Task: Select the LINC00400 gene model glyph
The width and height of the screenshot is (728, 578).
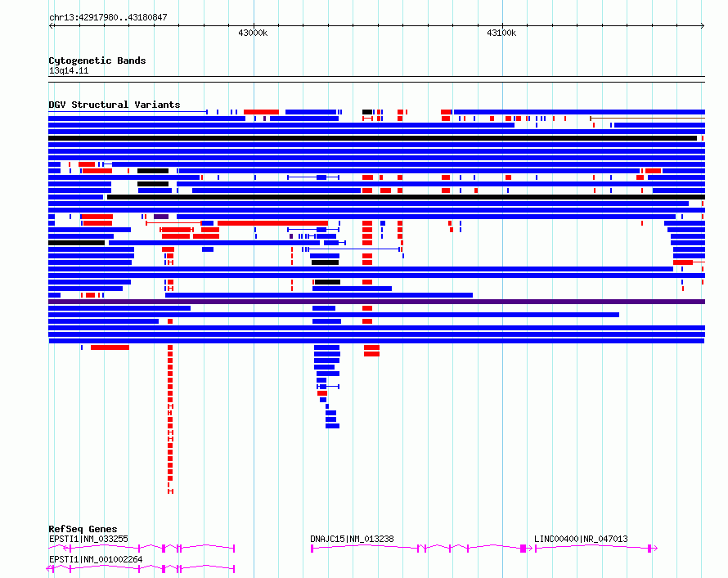Action: 596,549
